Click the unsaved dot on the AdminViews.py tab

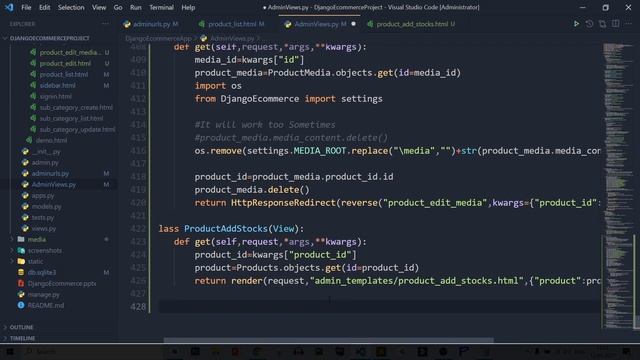coord(353,24)
